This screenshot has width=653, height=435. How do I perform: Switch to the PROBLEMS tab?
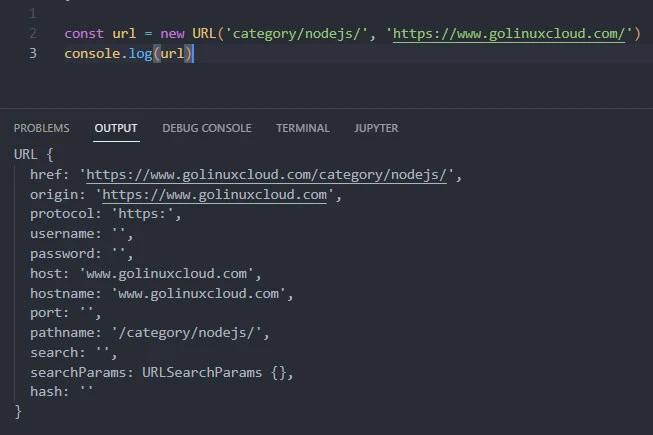click(41, 128)
